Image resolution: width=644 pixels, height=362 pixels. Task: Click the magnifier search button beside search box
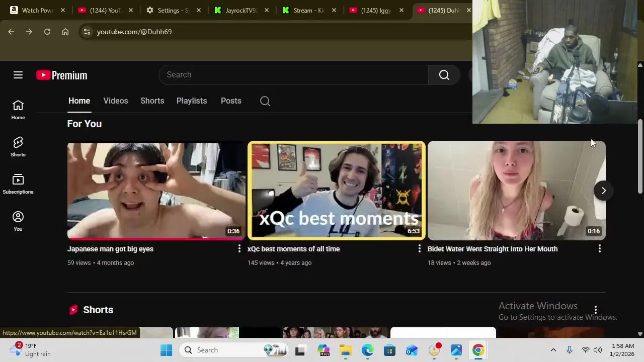click(x=444, y=75)
